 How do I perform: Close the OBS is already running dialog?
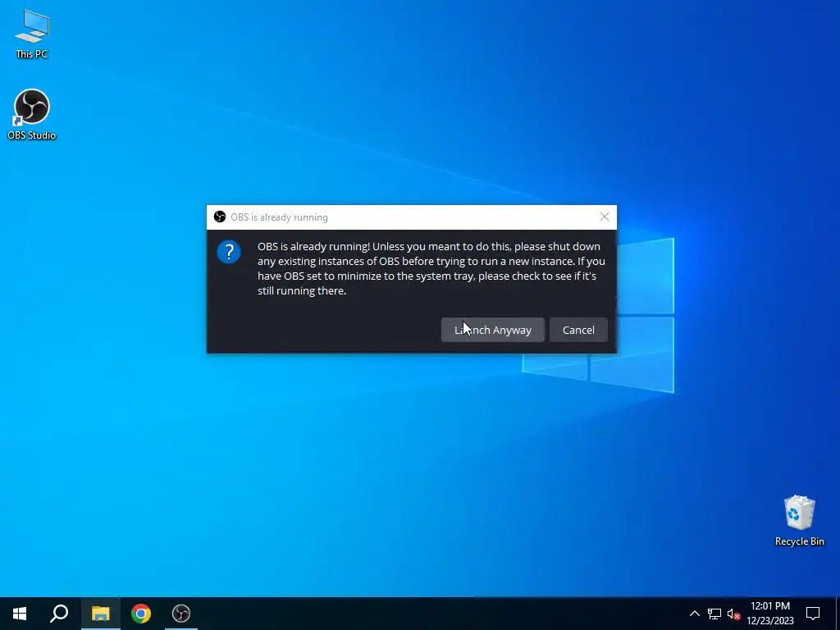coord(605,217)
